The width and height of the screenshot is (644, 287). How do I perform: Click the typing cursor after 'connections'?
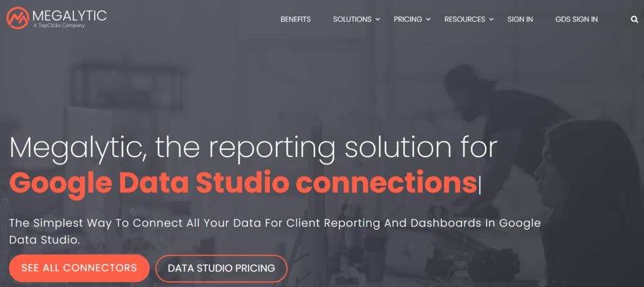(x=479, y=185)
